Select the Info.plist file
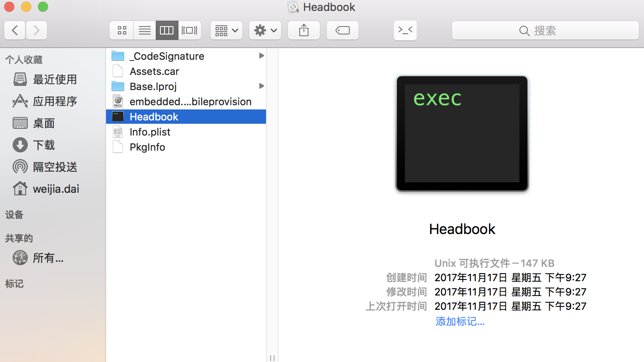This screenshot has width=644, height=362. point(150,132)
